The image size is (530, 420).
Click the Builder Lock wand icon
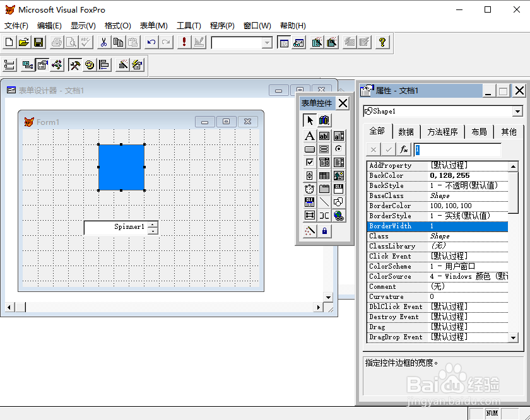tap(309, 231)
